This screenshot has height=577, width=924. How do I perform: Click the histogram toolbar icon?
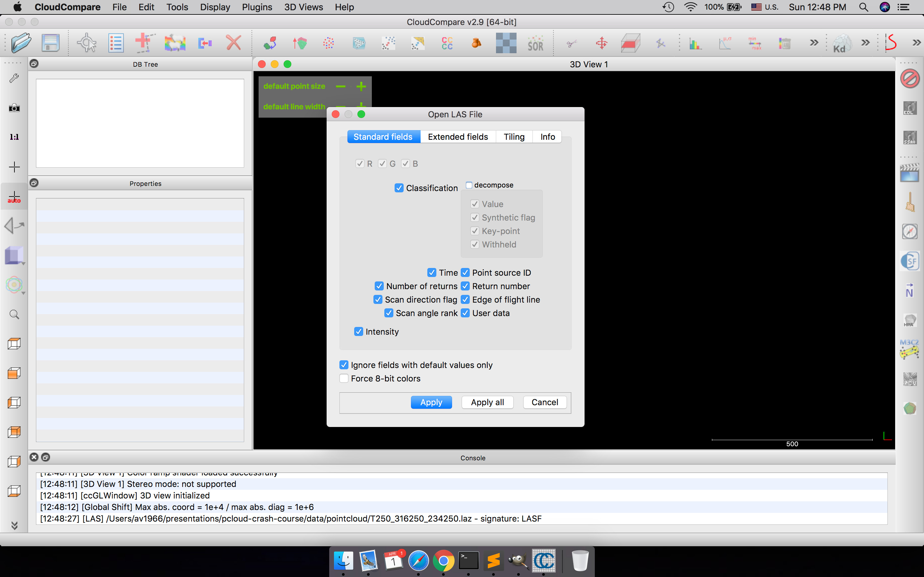point(695,44)
